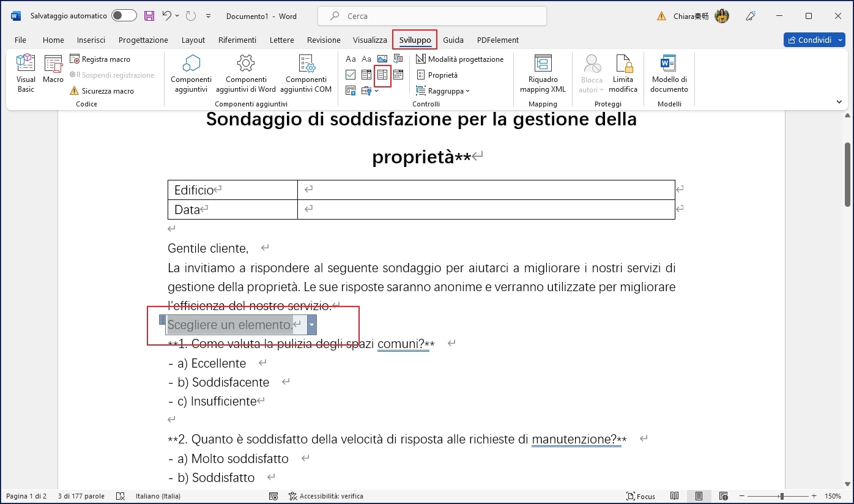Insert a building block gallery control
The image size is (854, 504).
(398, 59)
